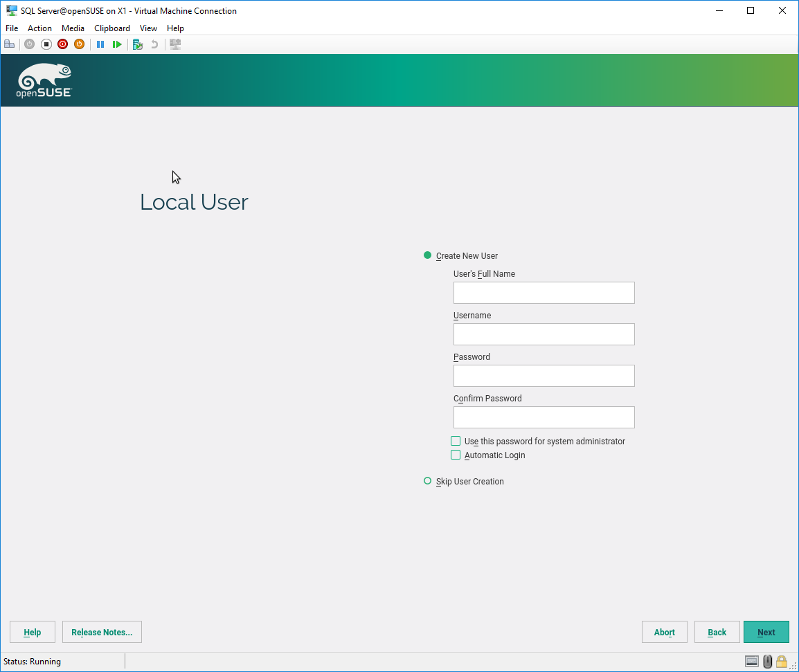Image resolution: width=799 pixels, height=672 pixels.
Task: Click the Confirm Password label
Action: click(x=487, y=399)
